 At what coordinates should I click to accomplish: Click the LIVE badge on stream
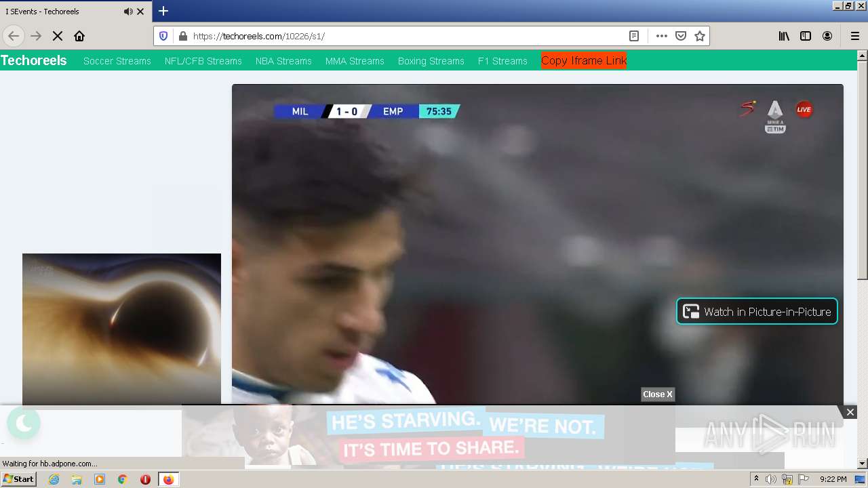pos(804,110)
